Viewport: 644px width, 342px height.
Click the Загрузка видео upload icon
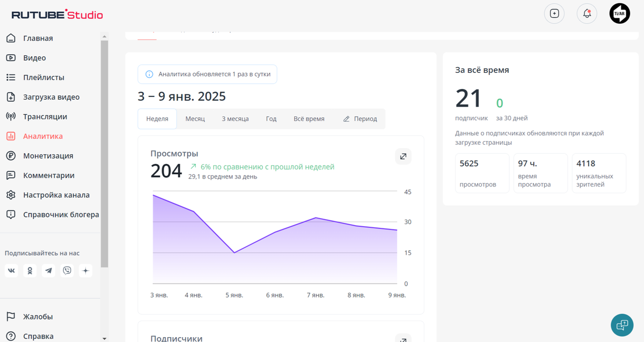11,97
